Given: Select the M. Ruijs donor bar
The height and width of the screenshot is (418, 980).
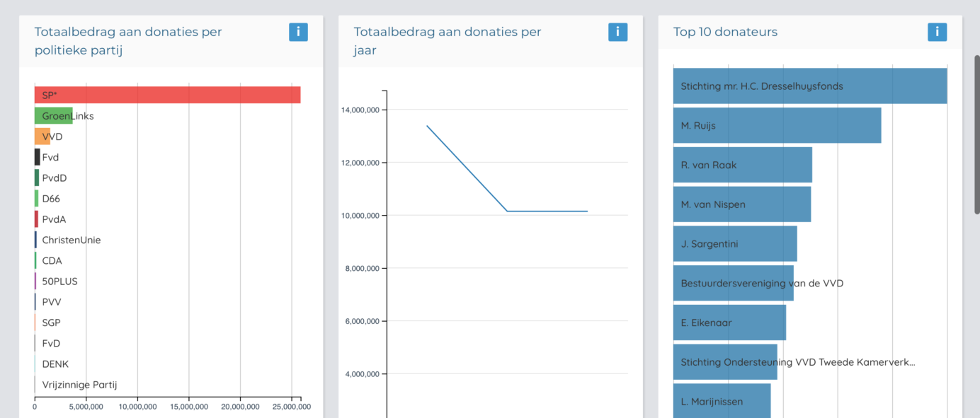Looking at the screenshot, I should (777, 125).
